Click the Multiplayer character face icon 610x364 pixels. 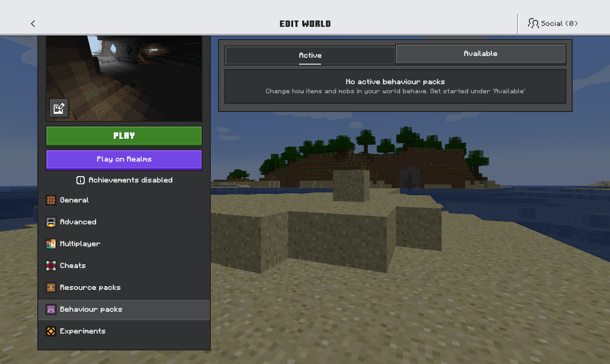click(x=51, y=244)
